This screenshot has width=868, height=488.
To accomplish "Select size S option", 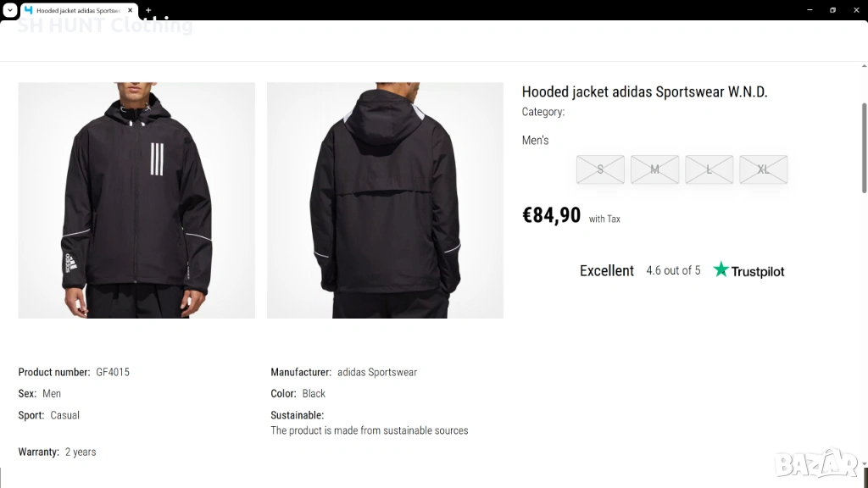I will (x=600, y=169).
